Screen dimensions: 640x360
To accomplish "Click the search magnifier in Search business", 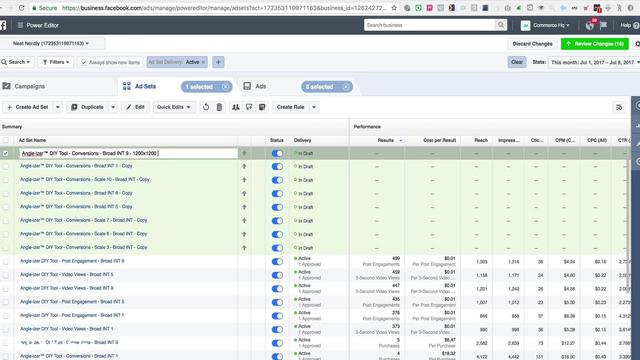I will (x=501, y=25).
